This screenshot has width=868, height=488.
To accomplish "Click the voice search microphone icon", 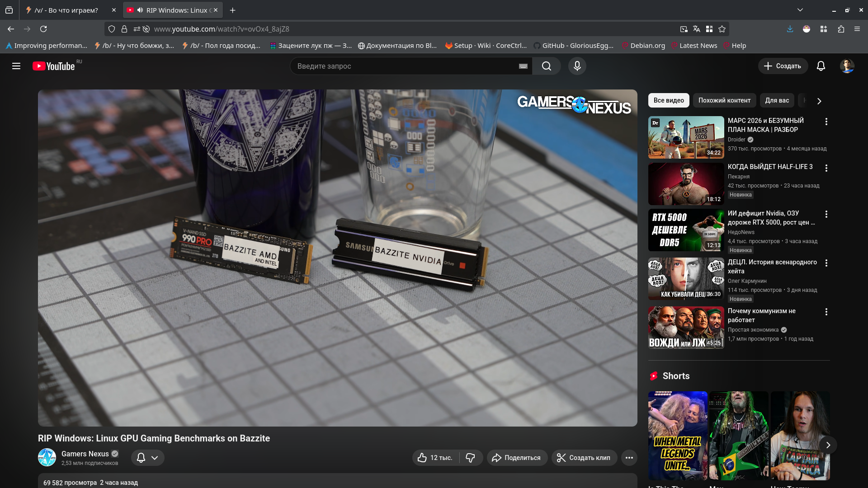I will (x=577, y=66).
